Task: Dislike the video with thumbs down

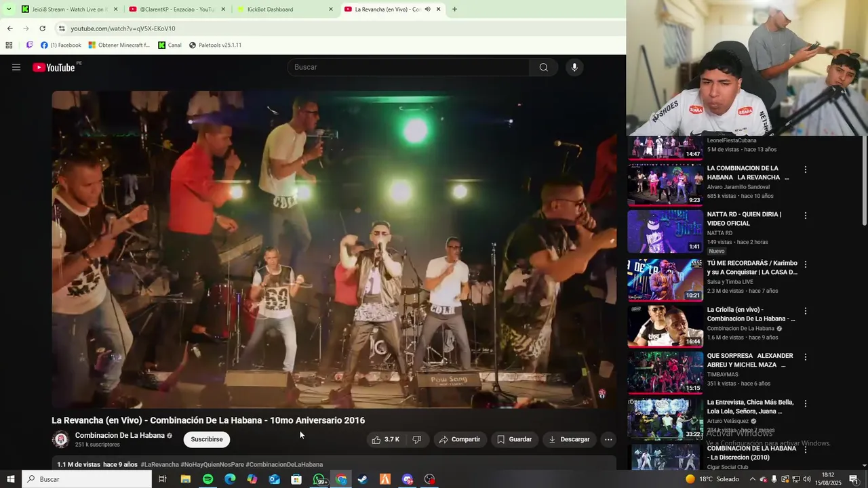Action: pos(417,439)
